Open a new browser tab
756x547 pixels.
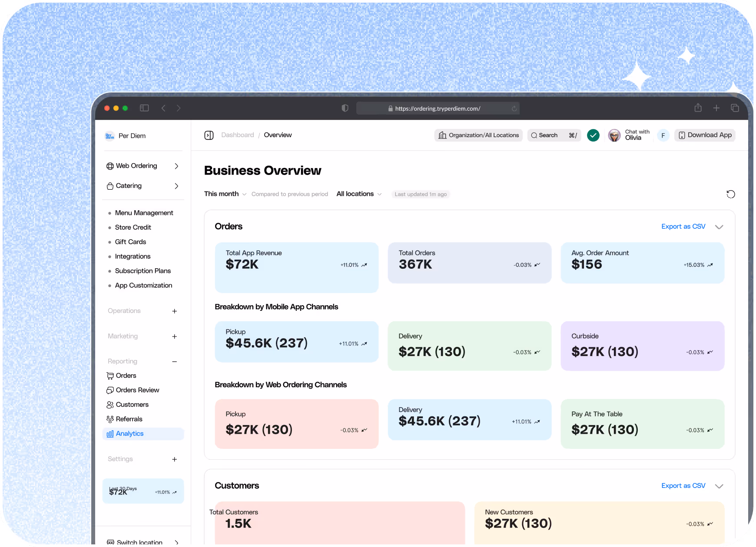click(716, 108)
